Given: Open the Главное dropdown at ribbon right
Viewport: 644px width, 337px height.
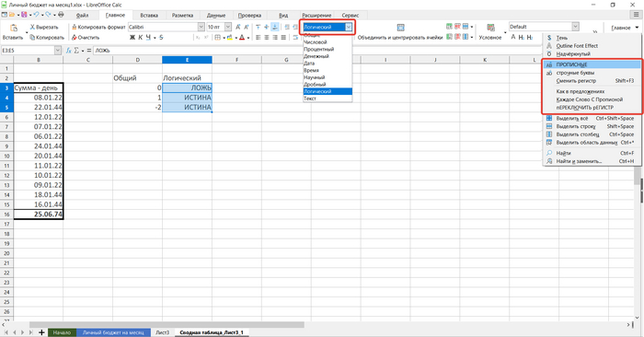Looking at the screenshot, I should point(625,28).
